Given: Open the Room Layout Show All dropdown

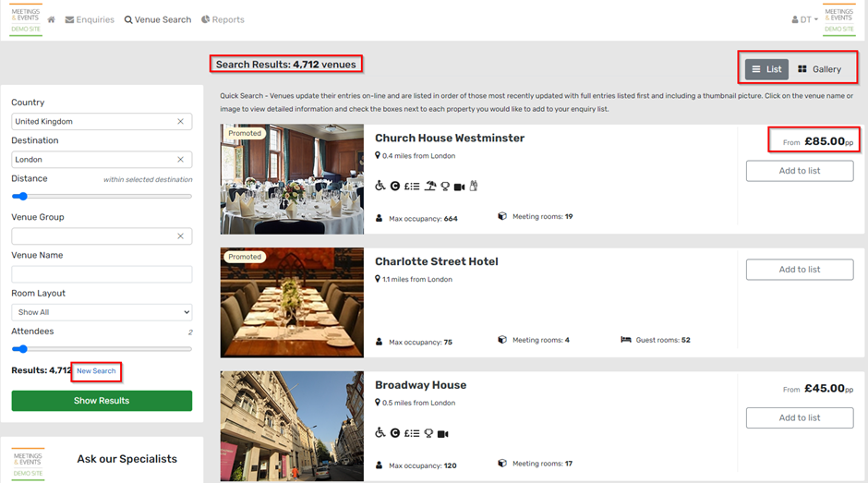Looking at the screenshot, I should (102, 312).
